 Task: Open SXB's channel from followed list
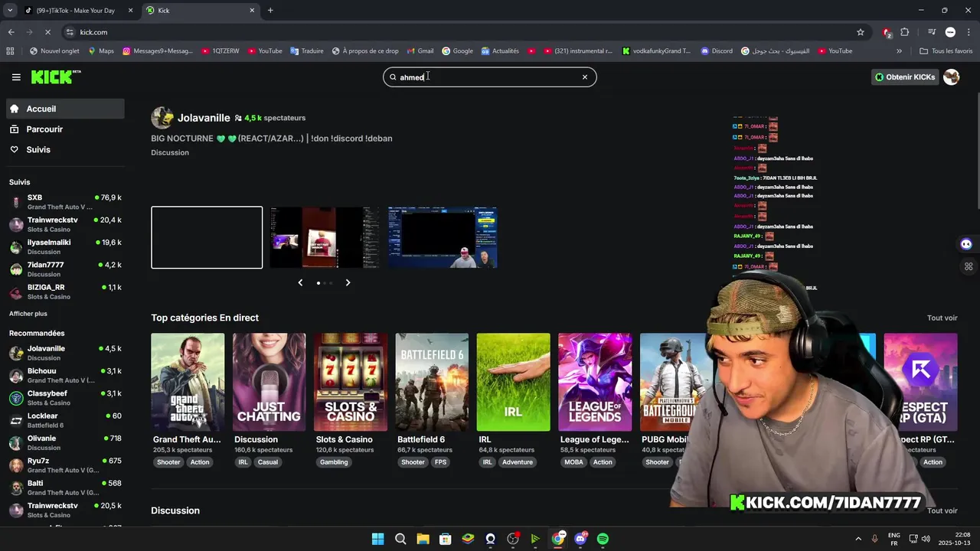coord(65,202)
